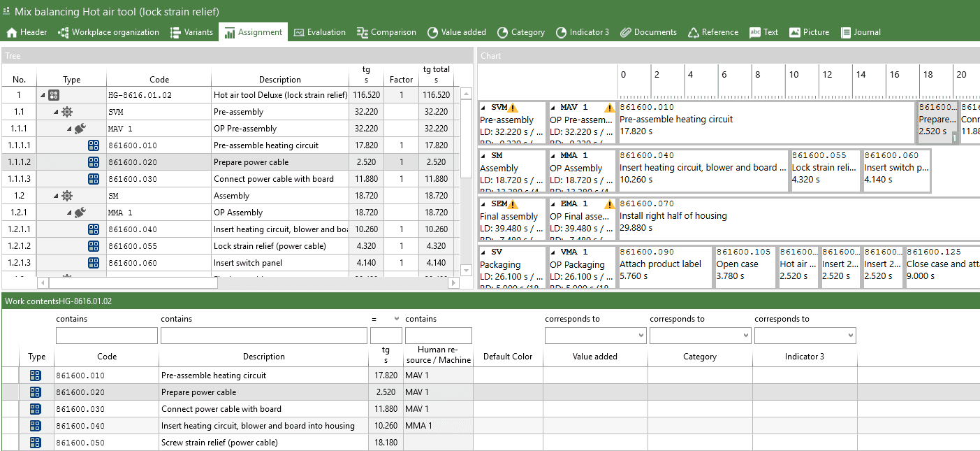Click the warning icon next to EMA 1
Screen dimensions: 980x451
pos(609,204)
